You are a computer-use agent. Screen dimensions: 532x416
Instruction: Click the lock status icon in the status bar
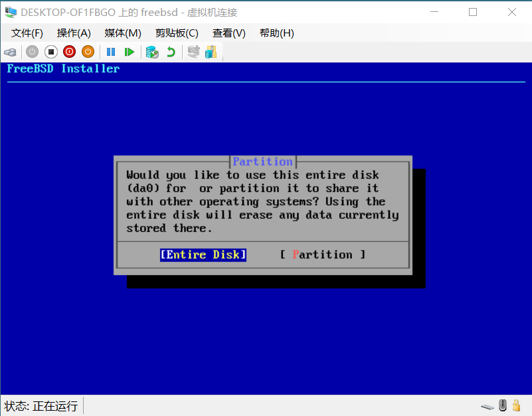click(517, 405)
